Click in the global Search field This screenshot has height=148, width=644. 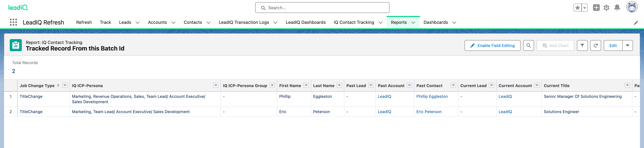322,8
